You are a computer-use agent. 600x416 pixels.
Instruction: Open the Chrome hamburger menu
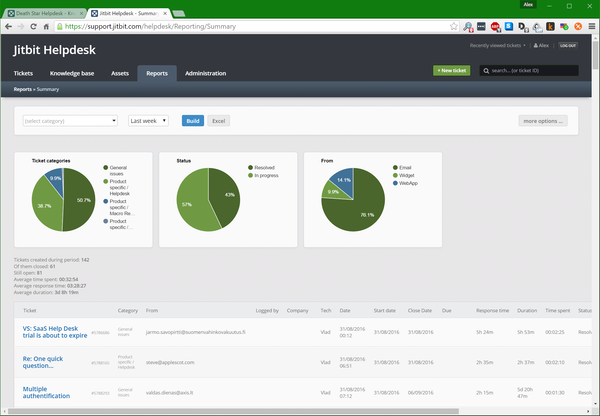(592, 26)
